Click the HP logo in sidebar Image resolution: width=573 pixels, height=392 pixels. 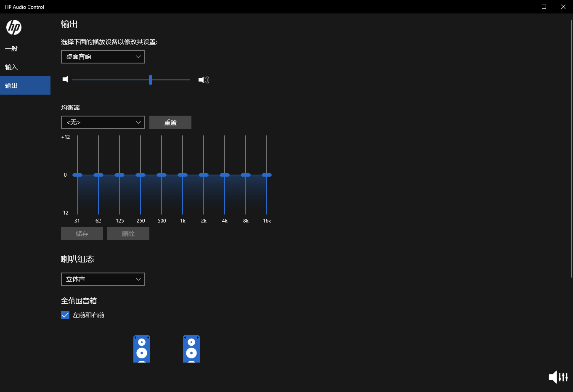point(14,27)
